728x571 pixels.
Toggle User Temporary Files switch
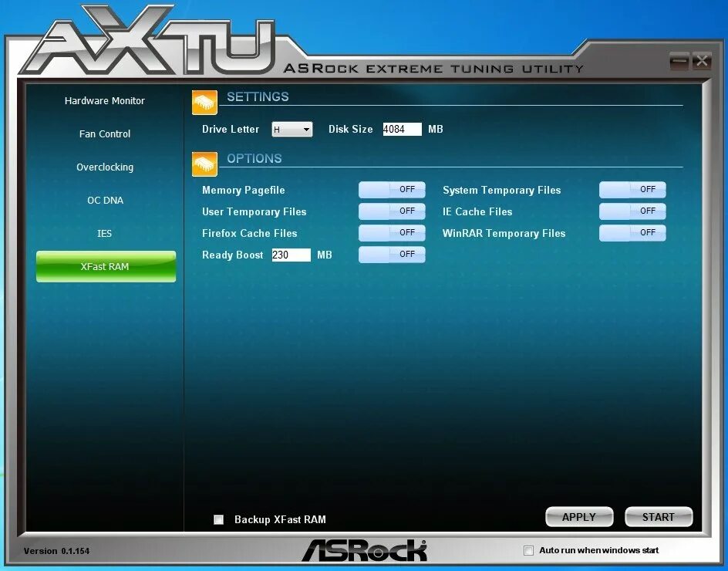pos(392,211)
